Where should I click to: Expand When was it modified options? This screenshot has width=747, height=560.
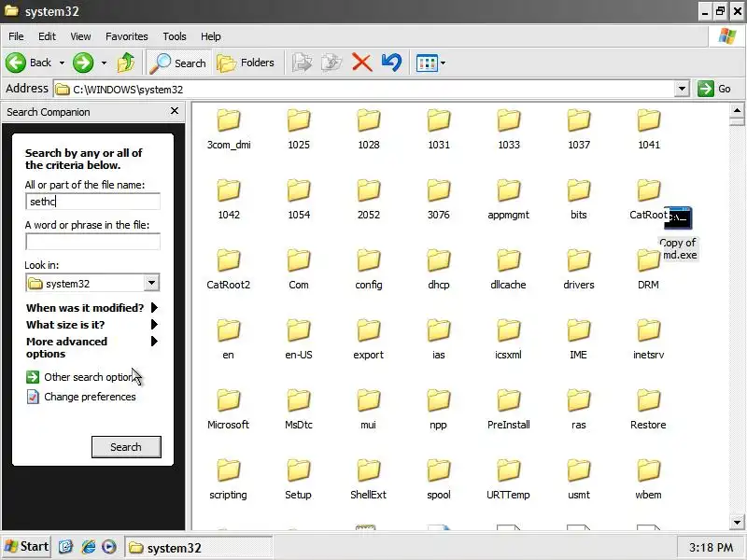[92, 308]
